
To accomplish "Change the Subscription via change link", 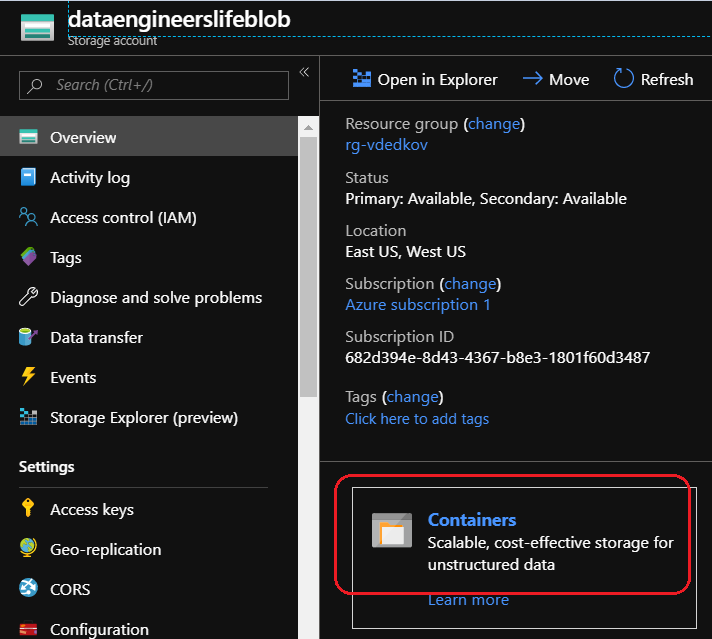I will tap(470, 283).
